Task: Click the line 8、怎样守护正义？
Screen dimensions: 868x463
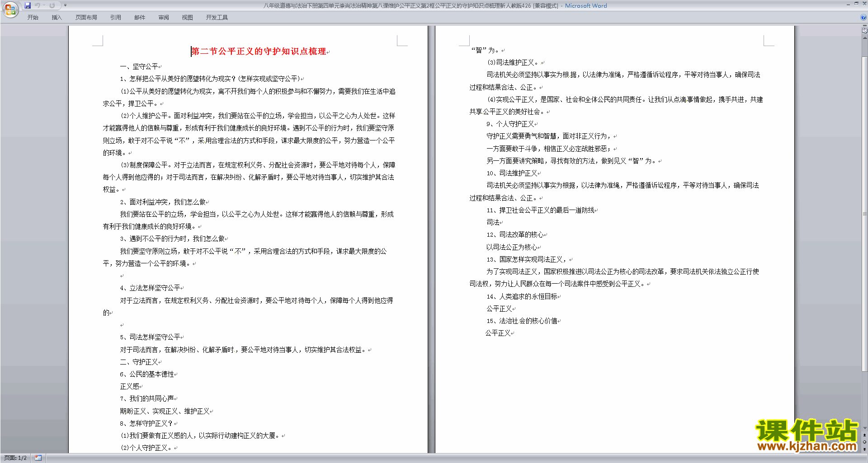Action: click(x=146, y=423)
